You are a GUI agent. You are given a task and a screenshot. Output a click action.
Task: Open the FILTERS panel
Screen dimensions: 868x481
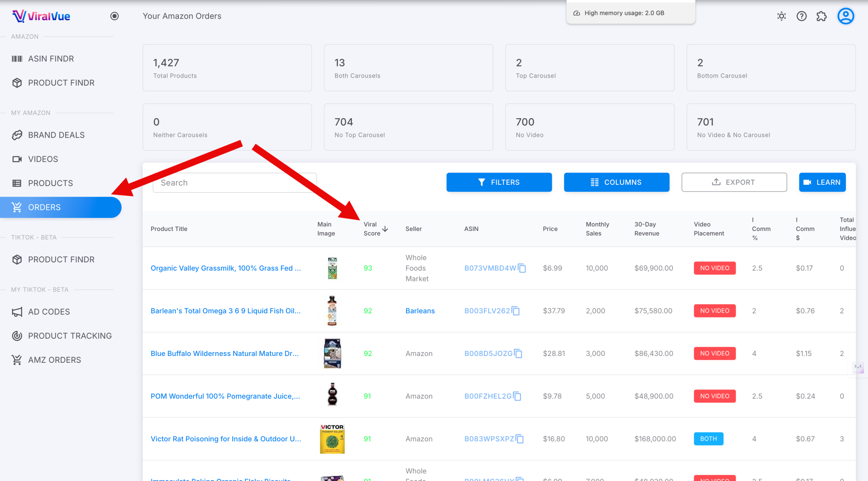(499, 182)
